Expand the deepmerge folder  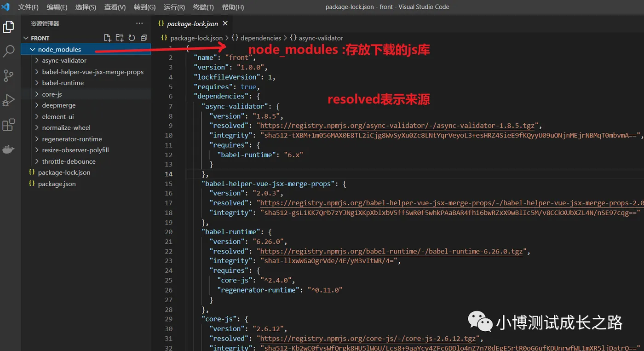tap(37, 105)
